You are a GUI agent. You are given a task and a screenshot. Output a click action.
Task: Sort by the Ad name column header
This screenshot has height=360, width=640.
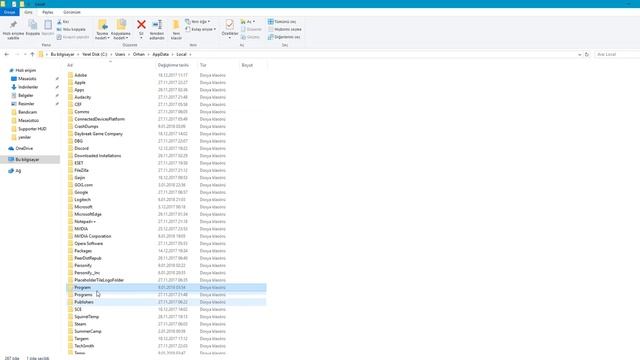coord(110,65)
